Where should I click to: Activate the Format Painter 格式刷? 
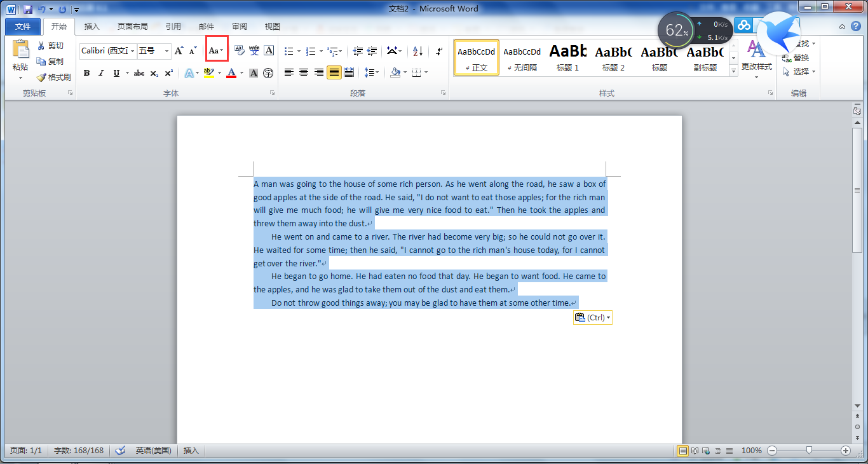tap(53, 78)
